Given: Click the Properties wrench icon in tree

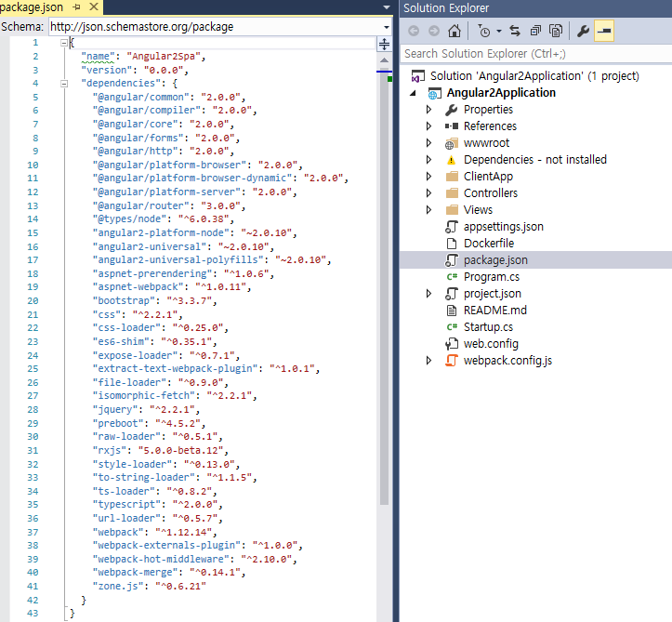Looking at the screenshot, I should click(x=452, y=110).
